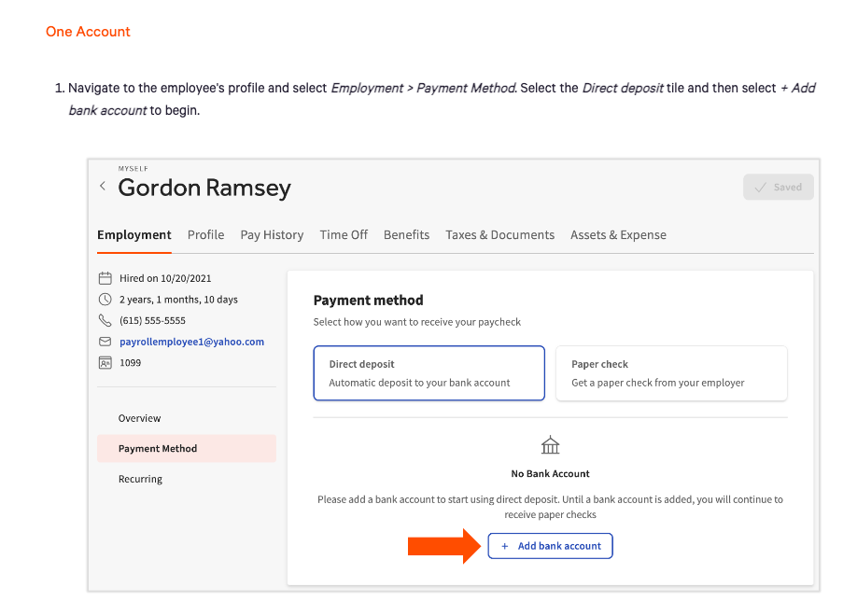This screenshot has height=616, width=857.
Task: Select Overview in the left sidebar
Action: (139, 418)
